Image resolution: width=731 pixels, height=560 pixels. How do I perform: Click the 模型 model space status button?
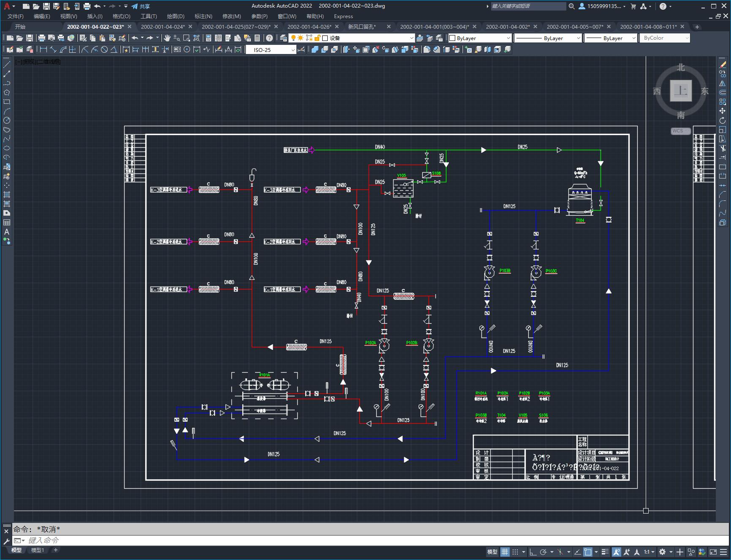click(x=492, y=552)
